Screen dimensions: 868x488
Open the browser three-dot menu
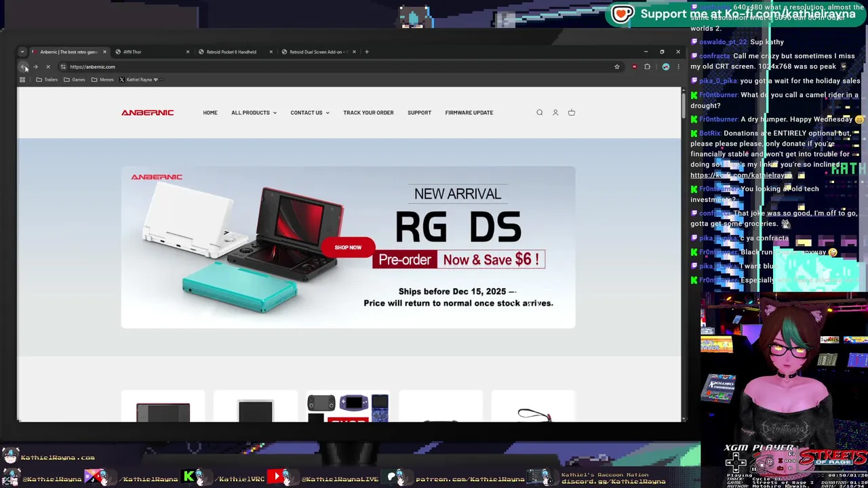[x=678, y=66]
